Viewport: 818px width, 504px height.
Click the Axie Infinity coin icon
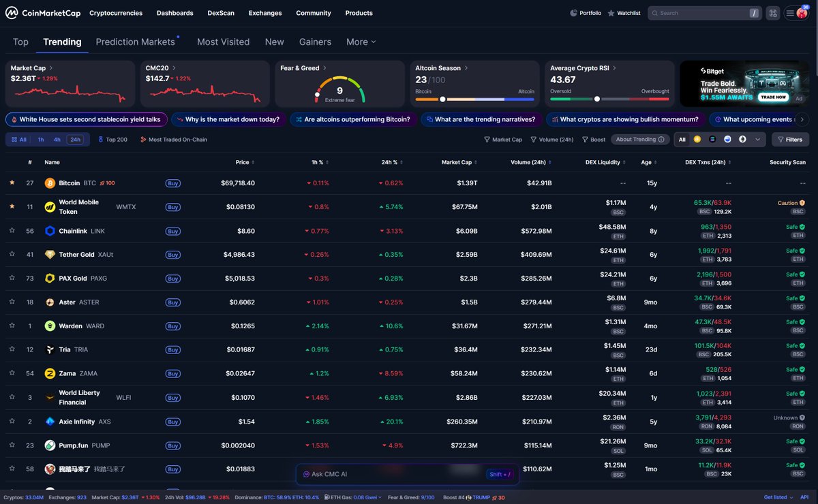50,422
